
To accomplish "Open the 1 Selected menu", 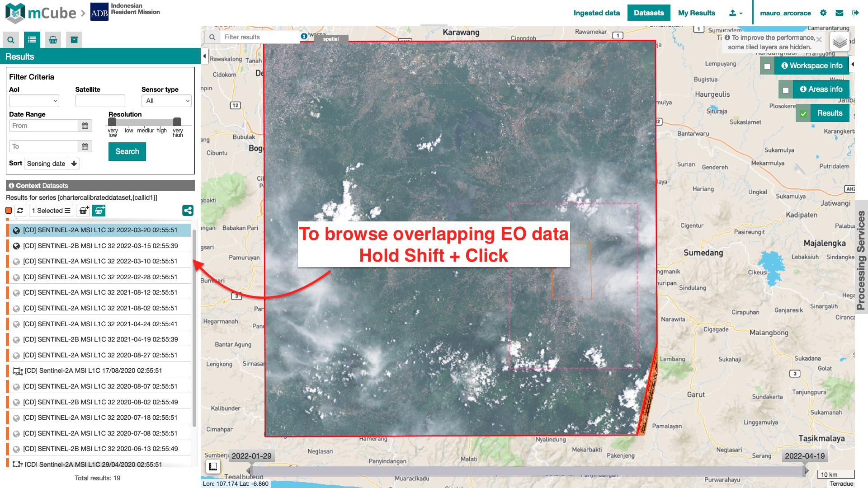I will [51, 211].
